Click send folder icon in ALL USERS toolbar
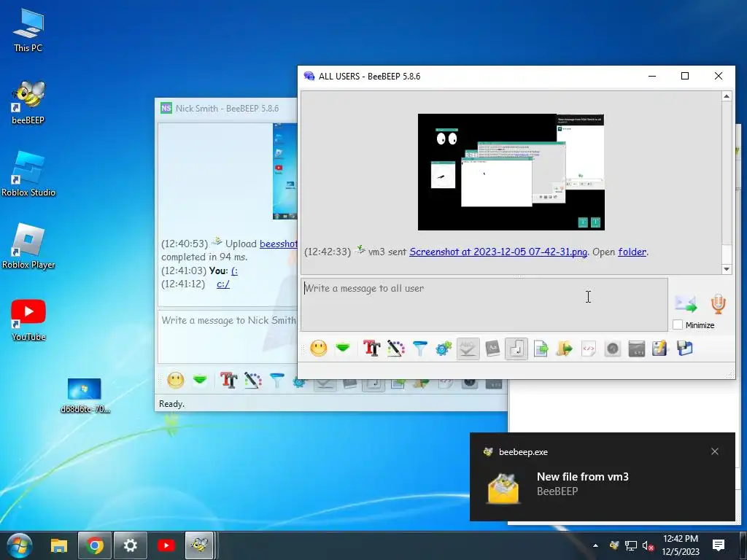 (x=564, y=349)
